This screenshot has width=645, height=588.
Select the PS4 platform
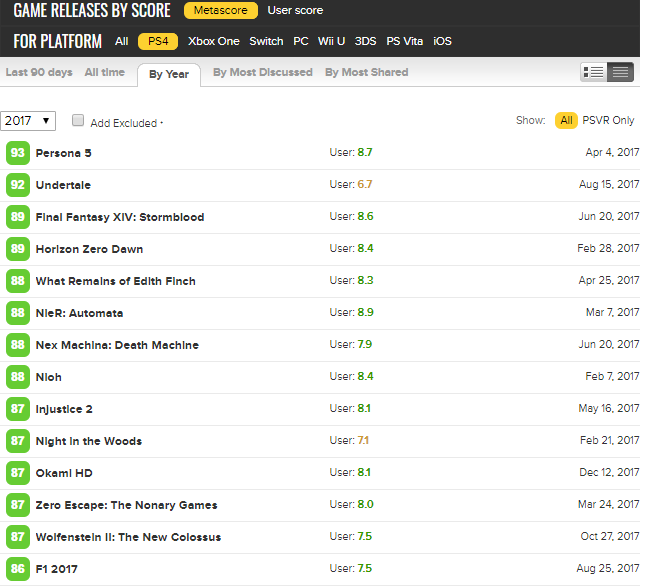pyautogui.click(x=158, y=41)
